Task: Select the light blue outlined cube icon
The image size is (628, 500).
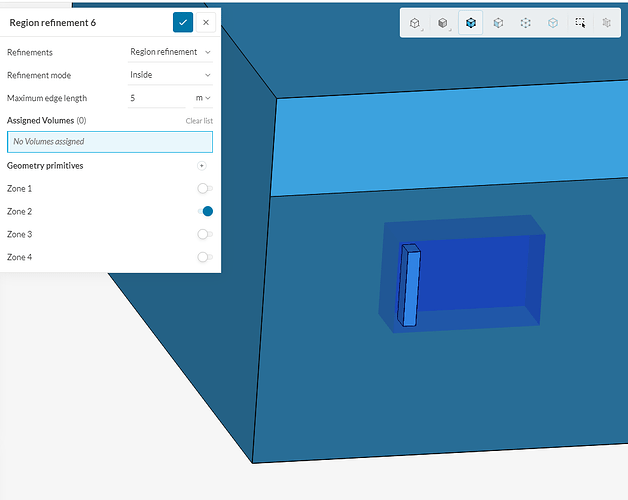Action: point(553,23)
